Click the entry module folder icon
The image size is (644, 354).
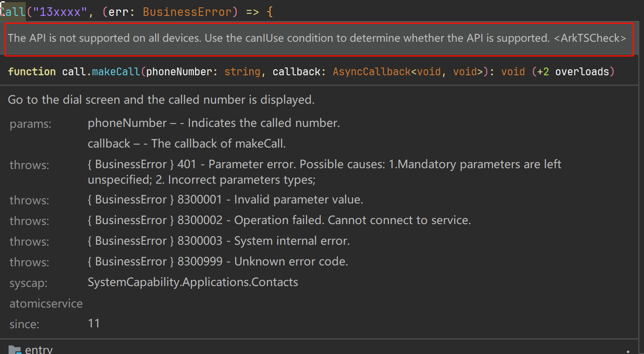coord(15,350)
